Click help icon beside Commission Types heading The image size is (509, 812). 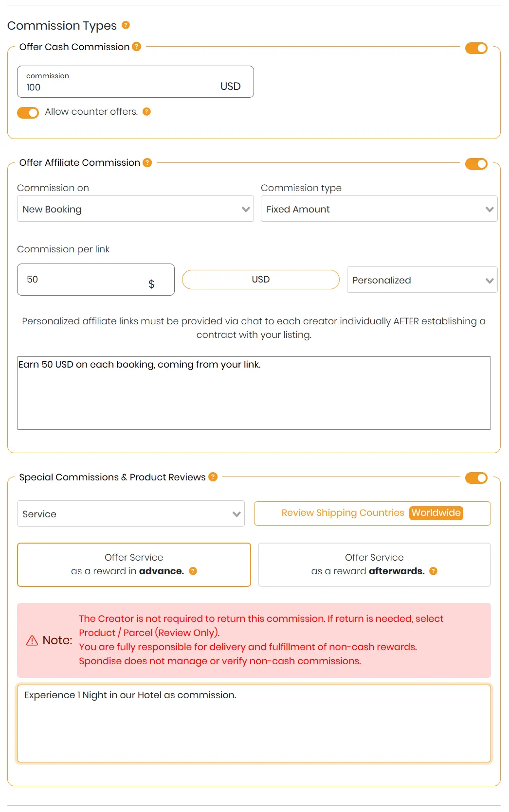[x=126, y=25]
